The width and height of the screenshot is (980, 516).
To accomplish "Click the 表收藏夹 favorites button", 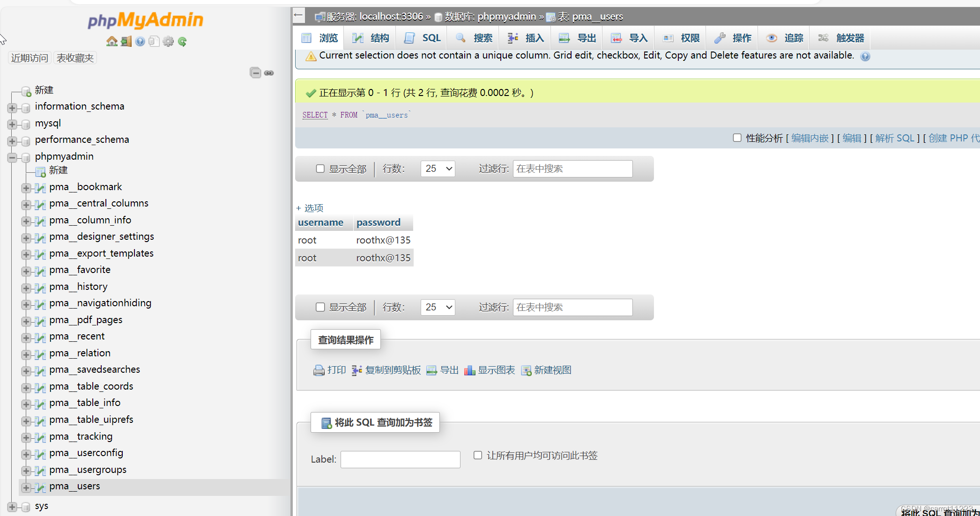I will (75, 58).
